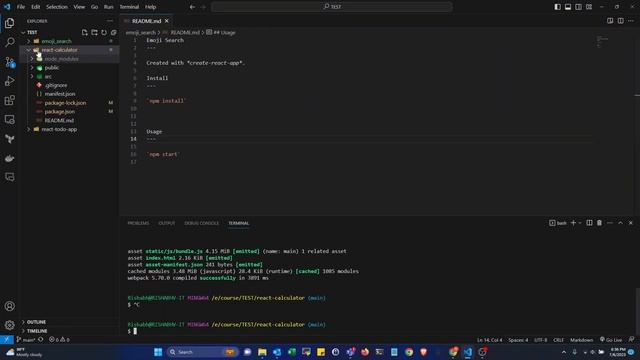
Task: Kill terminal with trash icon
Action: click(x=599, y=223)
